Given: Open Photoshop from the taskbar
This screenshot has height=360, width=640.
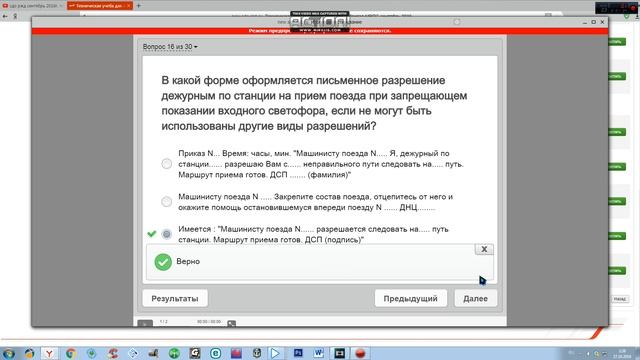Looking at the screenshot, I should pyautogui.click(x=298, y=353).
